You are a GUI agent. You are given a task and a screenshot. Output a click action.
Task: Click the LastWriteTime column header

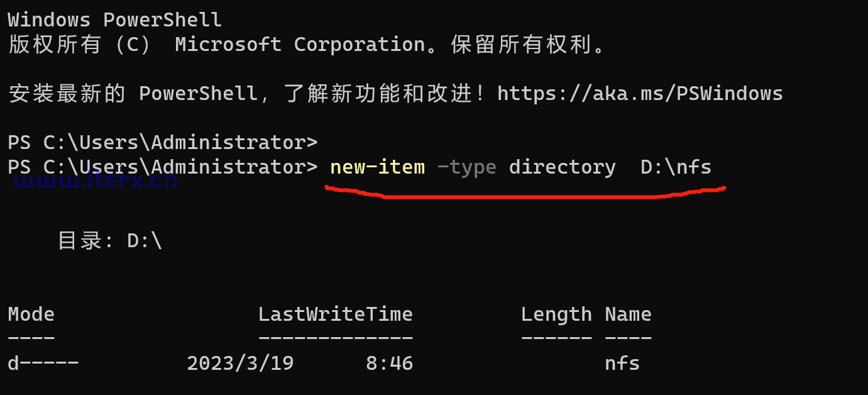click(335, 314)
